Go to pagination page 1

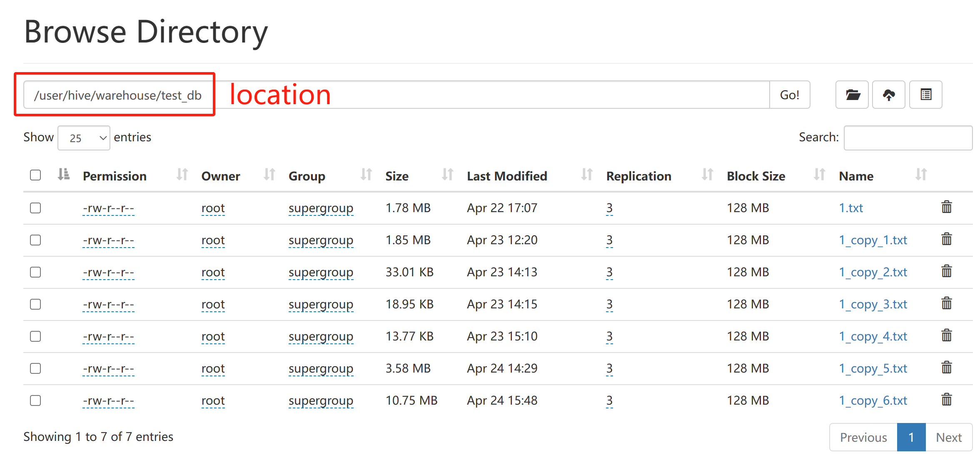911,437
